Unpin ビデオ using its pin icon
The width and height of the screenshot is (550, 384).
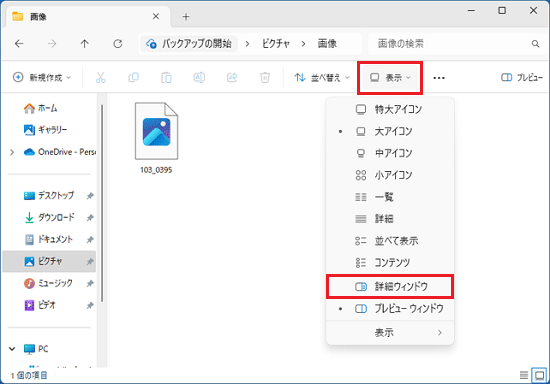(x=90, y=305)
